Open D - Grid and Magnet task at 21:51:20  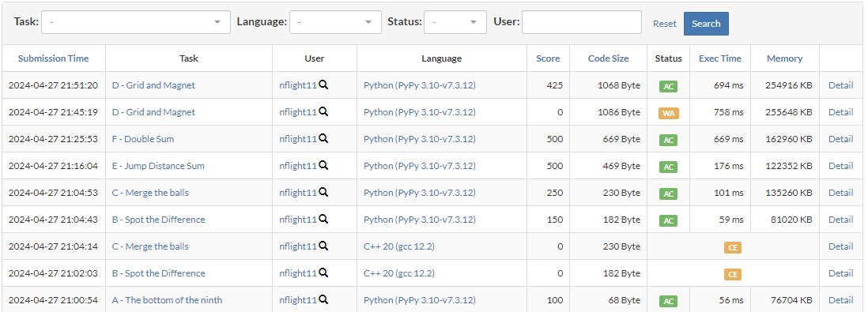(153, 85)
